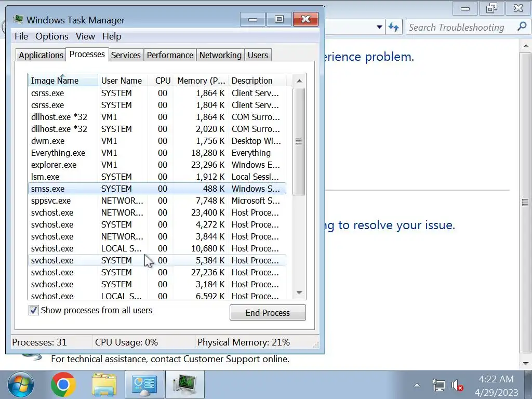Select dllhost.exe *32 row owned by VM1
The height and width of the screenshot is (399, 532).
157,117
